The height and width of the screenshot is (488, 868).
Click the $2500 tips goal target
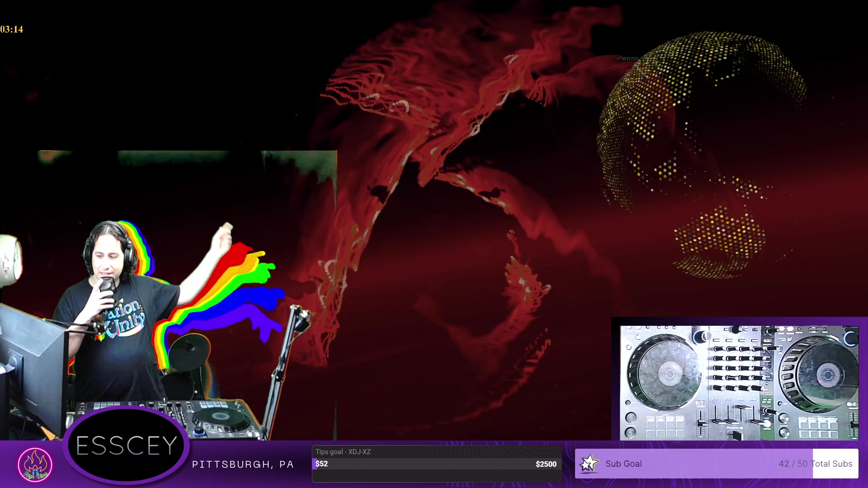point(546,464)
